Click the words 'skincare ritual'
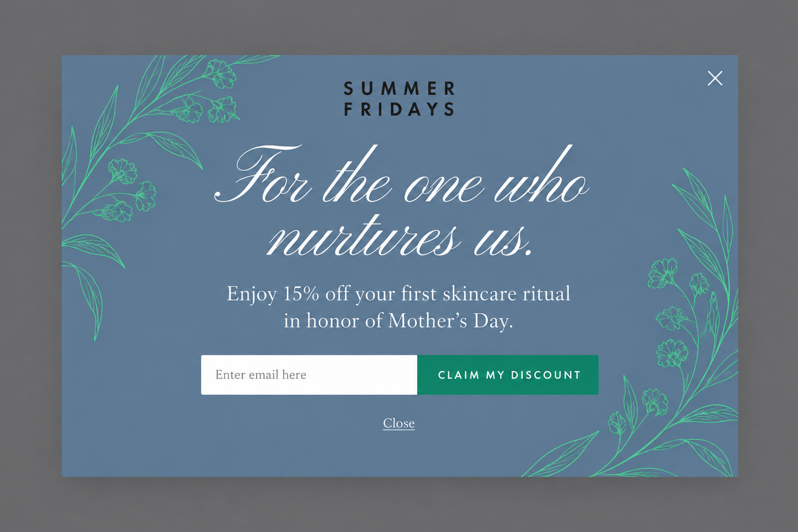 (x=507, y=293)
